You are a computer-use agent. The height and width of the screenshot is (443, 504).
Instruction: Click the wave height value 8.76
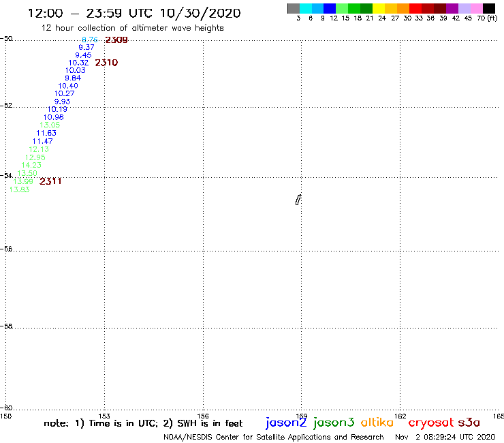(90, 40)
